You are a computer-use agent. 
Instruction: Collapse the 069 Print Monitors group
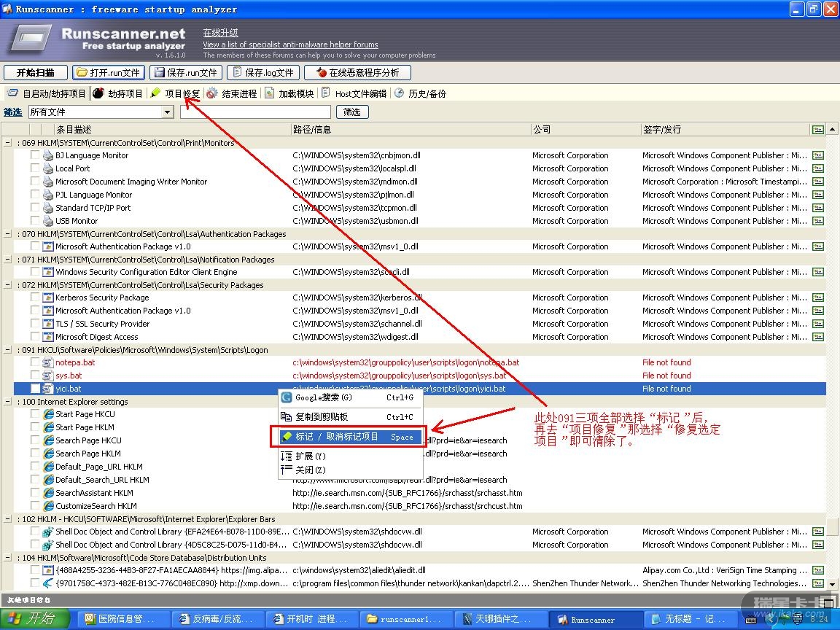coord(8,143)
